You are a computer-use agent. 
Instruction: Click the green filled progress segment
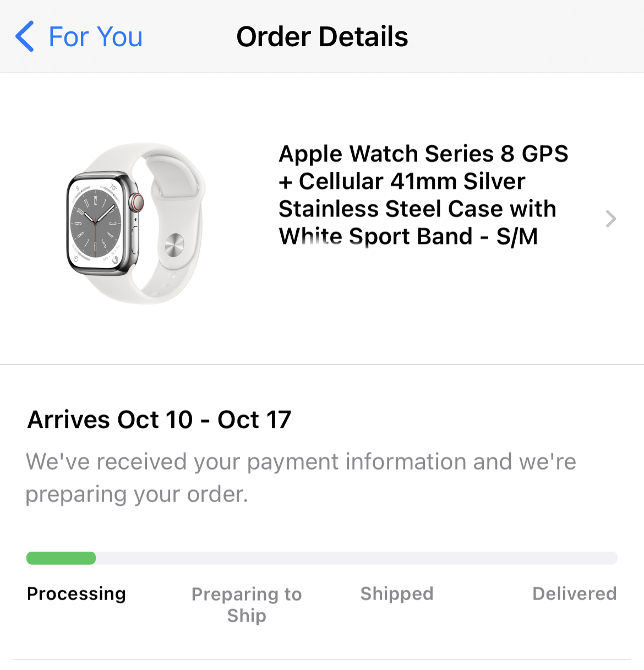point(61,558)
